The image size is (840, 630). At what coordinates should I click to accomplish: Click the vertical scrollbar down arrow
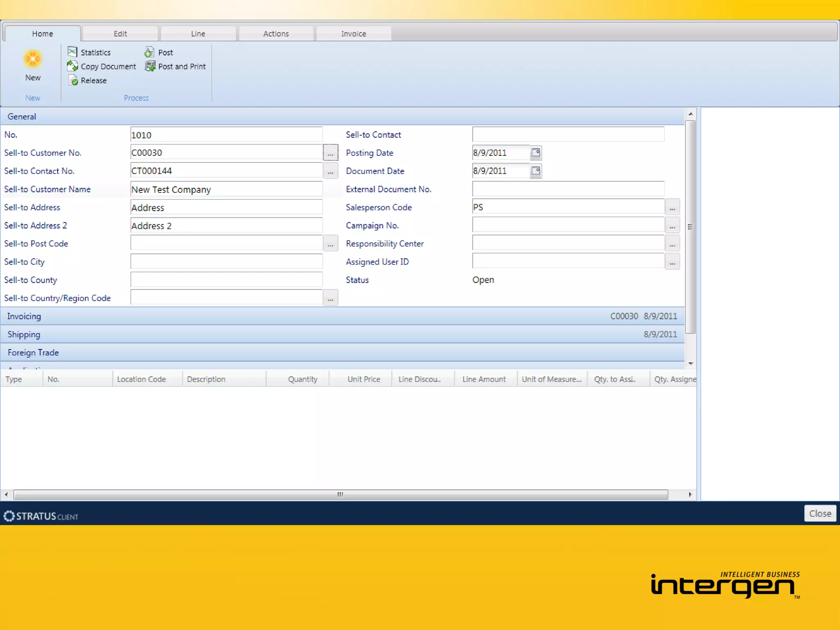coord(691,364)
